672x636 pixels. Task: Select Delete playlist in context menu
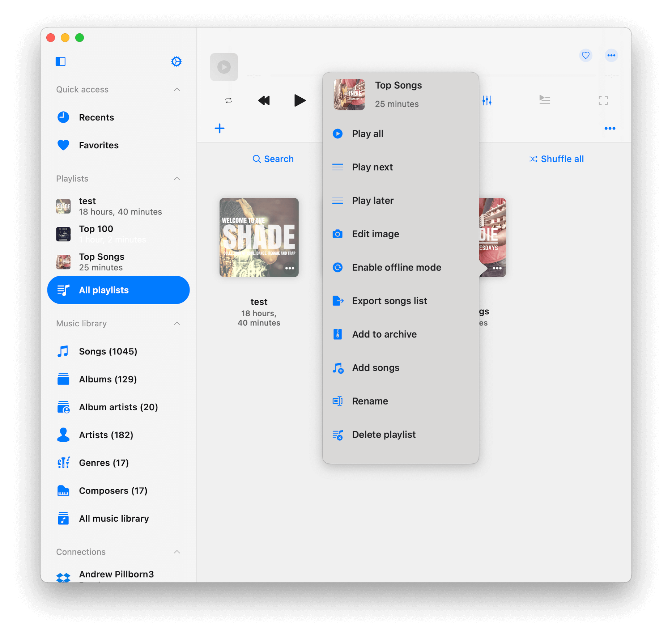(384, 434)
